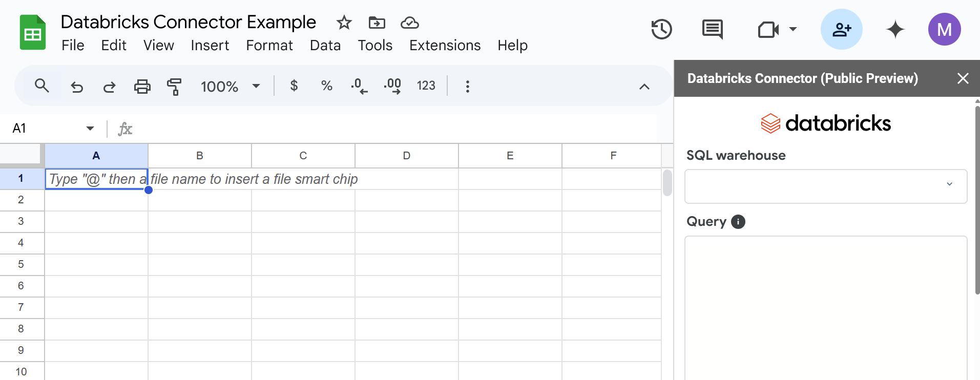Image resolution: width=980 pixels, height=380 pixels.
Task: Print the spreadsheet using printer icon
Action: pyautogui.click(x=142, y=86)
